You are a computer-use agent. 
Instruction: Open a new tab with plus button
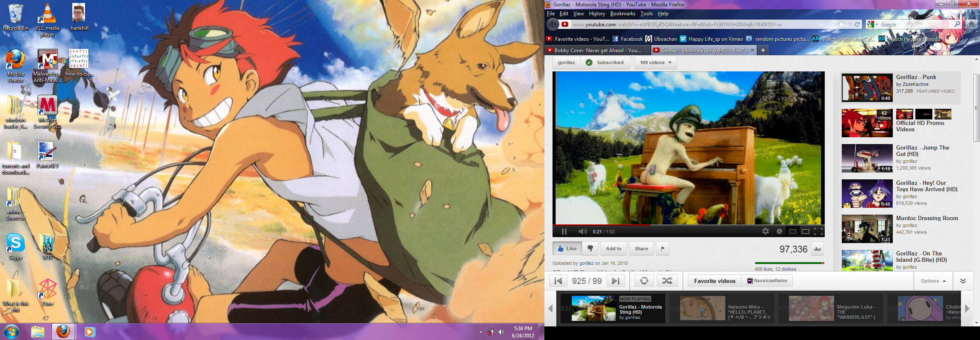[763, 50]
